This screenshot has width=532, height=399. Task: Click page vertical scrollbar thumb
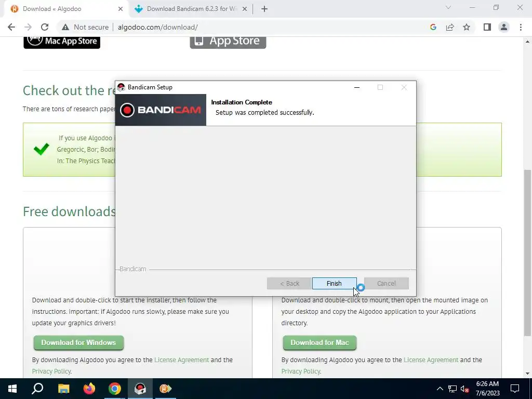click(527, 252)
